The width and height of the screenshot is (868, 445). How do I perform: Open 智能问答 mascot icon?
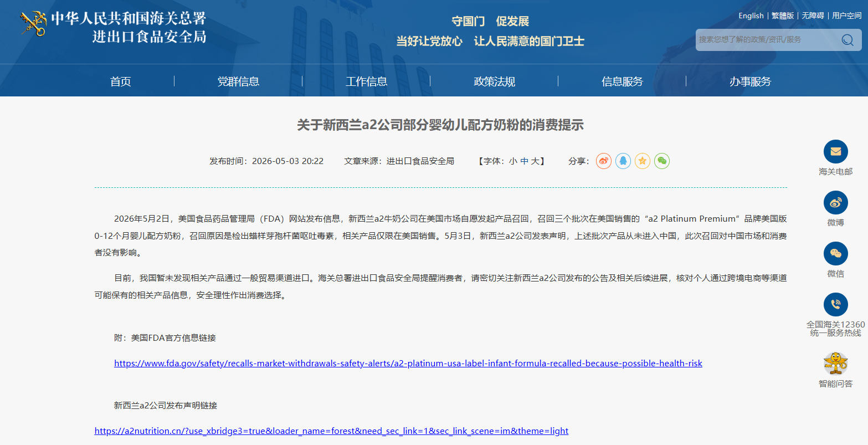pos(836,364)
